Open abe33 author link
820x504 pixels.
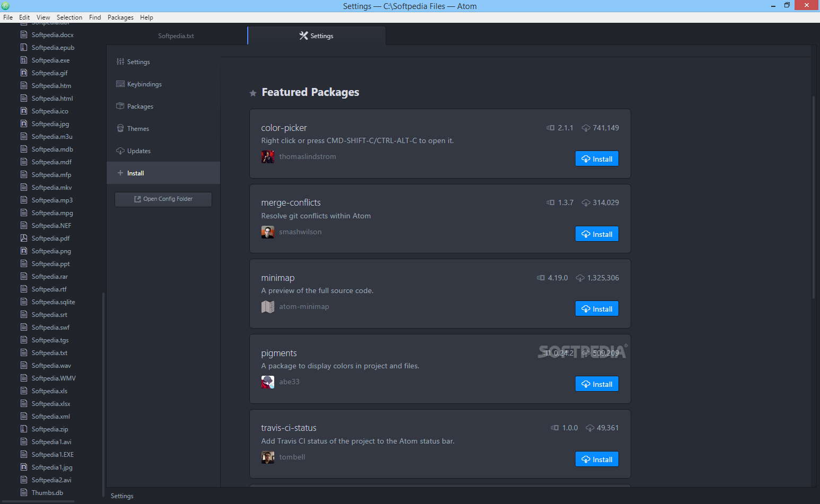pos(289,382)
